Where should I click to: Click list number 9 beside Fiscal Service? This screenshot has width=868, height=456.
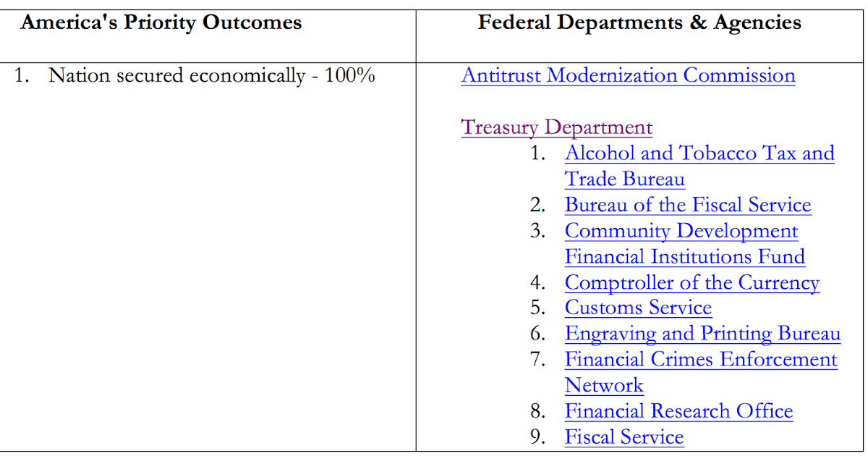coord(537,437)
